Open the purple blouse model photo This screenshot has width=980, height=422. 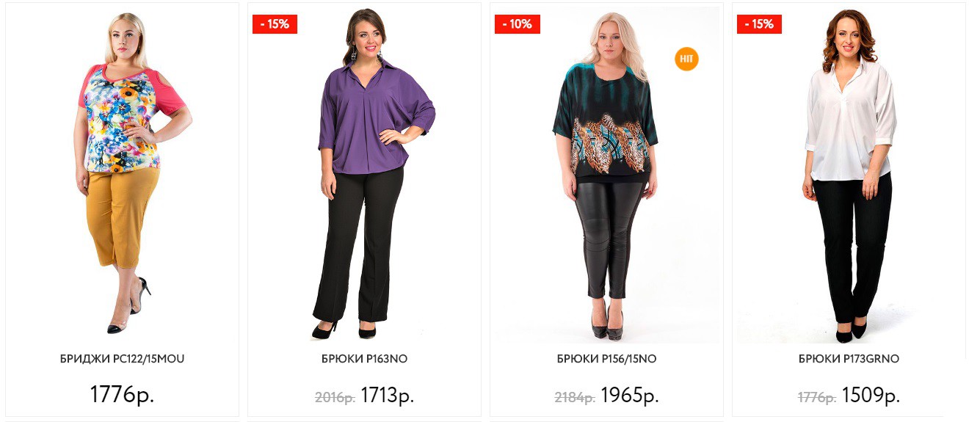364,175
